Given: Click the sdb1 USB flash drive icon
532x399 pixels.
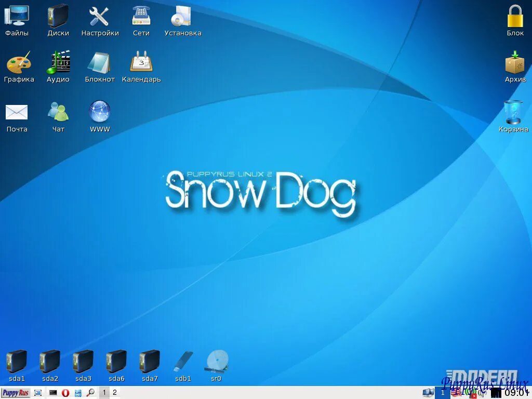Looking at the screenshot, I should [x=183, y=366].
